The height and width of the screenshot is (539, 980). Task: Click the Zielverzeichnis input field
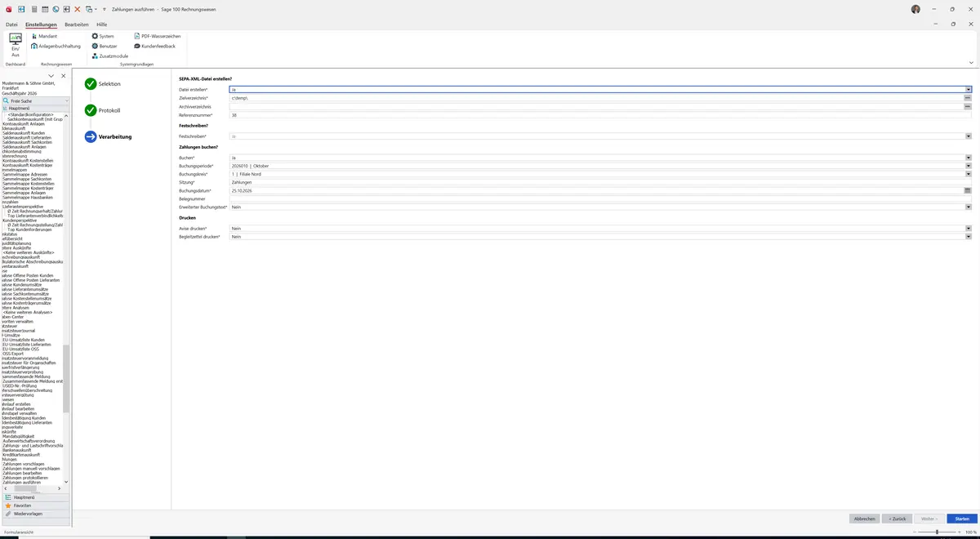(596, 98)
